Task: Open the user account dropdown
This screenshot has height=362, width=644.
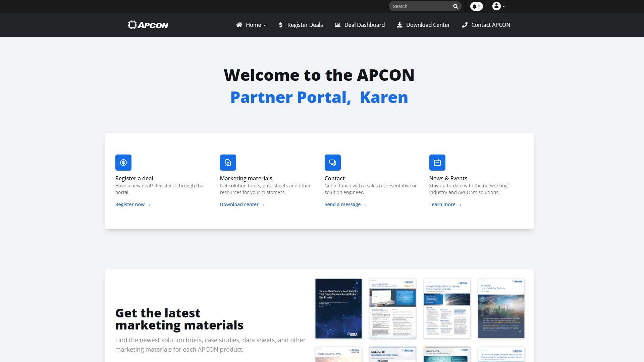Action: [x=496, y=6]
